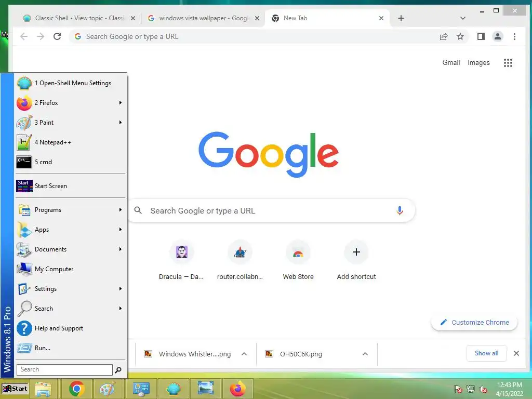The width and height of the screenshot is (532, 399).
Task: Click the muted volume tray icon
Action: [483, 389]
